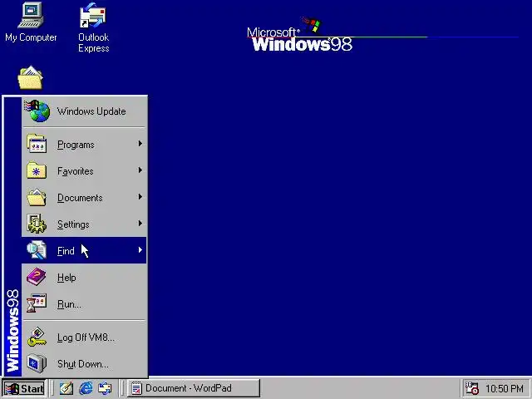Open the documents folder icon on desktop
This screenshot has width=532, height=399.
click(x=30, y=77)
